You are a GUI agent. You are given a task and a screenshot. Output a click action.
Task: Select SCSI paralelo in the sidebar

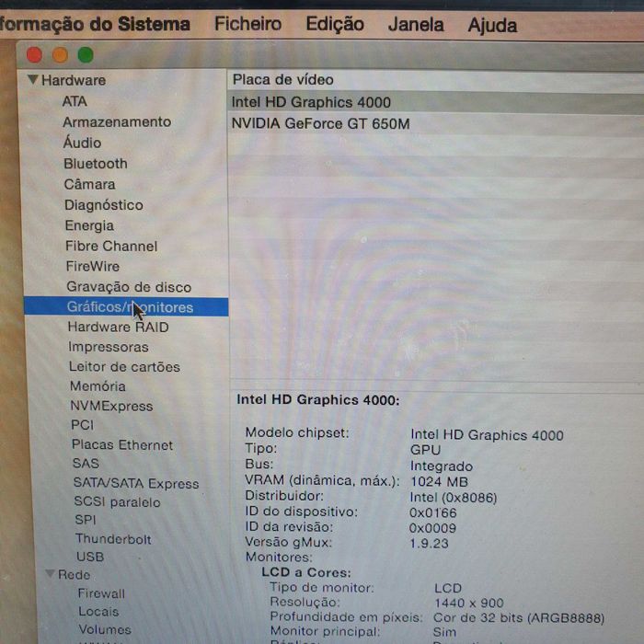[117, 502]
